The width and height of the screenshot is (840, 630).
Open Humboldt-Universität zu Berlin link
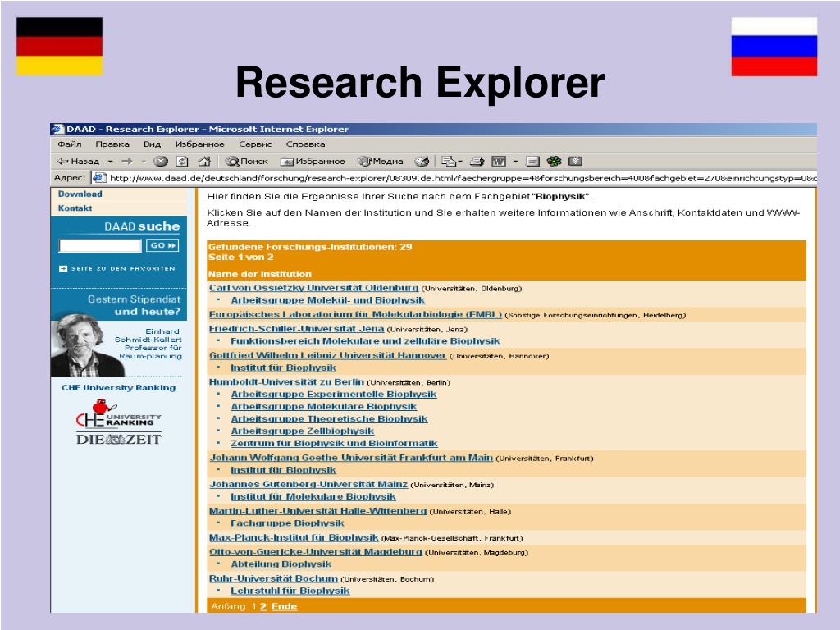[286, 382]
